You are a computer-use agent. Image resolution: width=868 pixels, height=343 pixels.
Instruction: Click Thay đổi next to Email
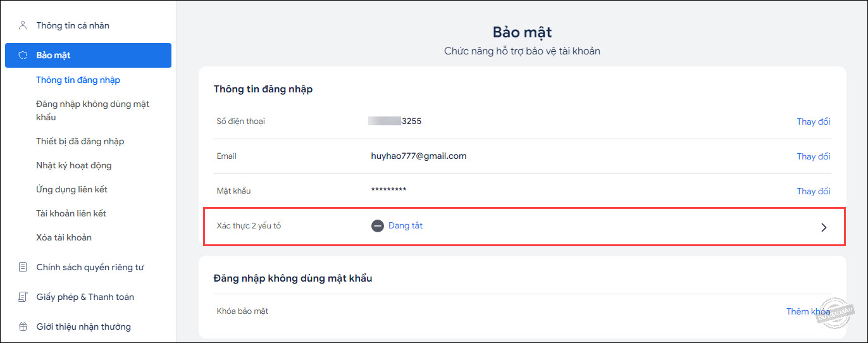coord(814,156)
